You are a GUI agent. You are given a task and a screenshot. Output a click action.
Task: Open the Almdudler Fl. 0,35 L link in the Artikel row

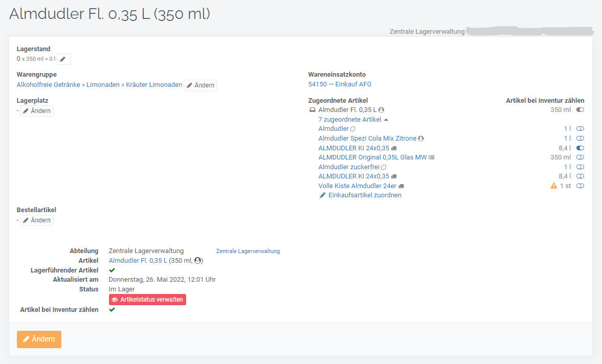point(138,260)
